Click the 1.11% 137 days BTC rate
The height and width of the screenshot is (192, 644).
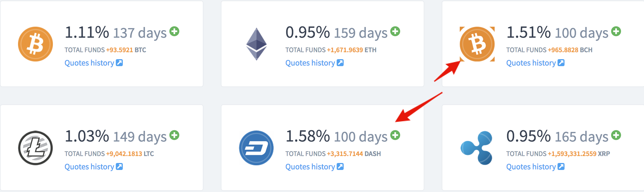(116, 32)
